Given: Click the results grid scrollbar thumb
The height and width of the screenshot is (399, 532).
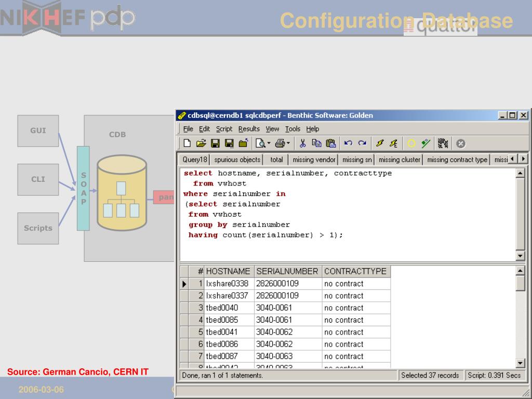Looking at the screenshot, I should pyautogui.click(x=520, y=283).
